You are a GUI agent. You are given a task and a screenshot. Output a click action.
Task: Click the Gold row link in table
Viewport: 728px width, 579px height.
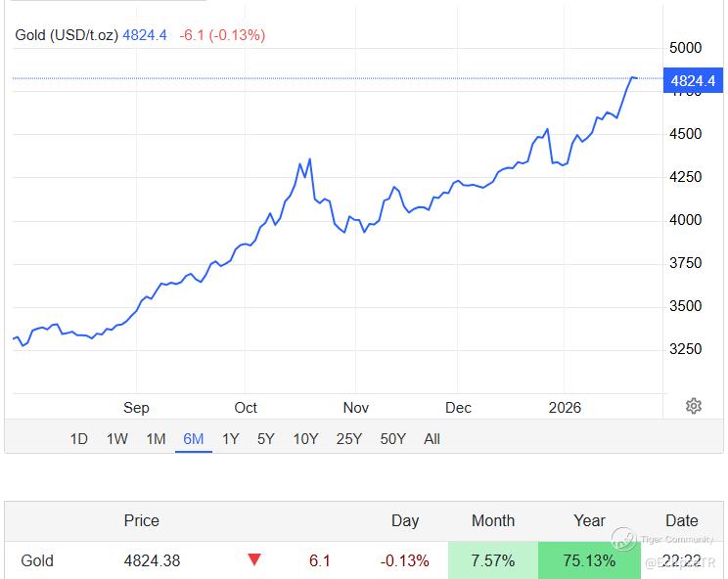pos(37,561)
